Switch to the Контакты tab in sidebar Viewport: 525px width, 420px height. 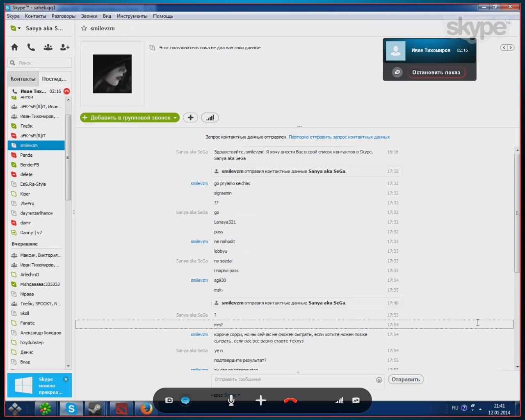pos(23,79)
